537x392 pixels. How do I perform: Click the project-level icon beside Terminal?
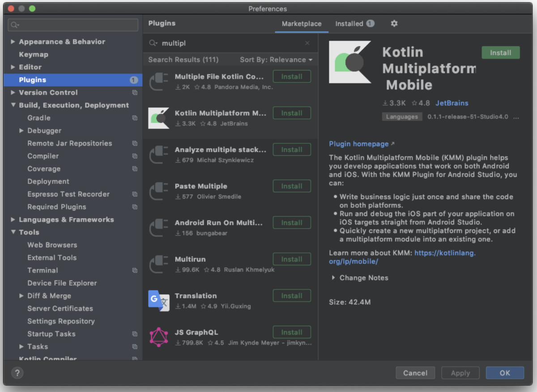point(135,270)
